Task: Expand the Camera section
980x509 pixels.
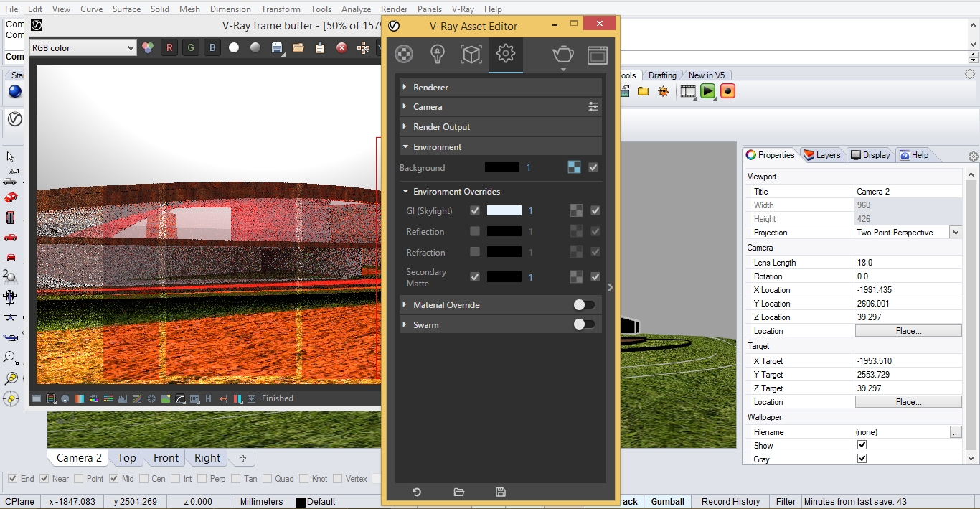Action: click(501, 107)
